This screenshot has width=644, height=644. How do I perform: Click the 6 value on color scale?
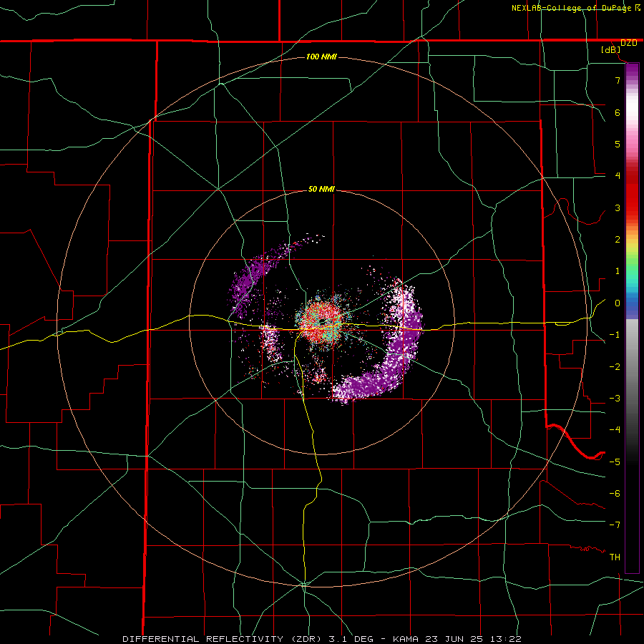tap(618, 112)
